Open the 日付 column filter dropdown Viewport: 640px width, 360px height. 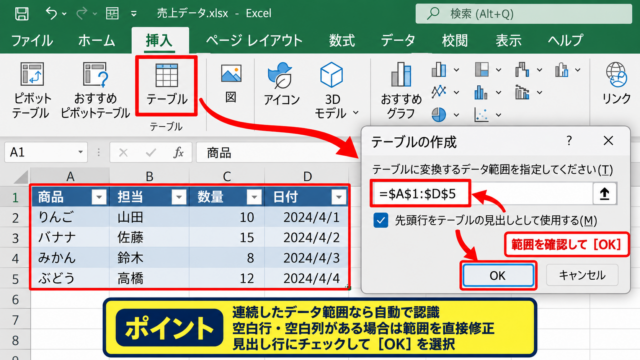pos(339,197)
